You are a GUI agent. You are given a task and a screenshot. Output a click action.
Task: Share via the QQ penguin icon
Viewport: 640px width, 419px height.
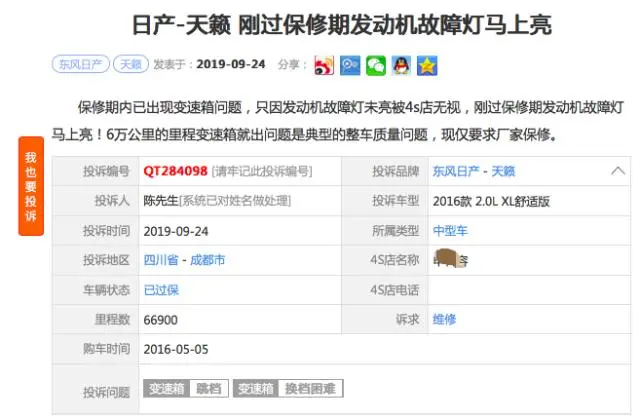(x=402, y=65)
